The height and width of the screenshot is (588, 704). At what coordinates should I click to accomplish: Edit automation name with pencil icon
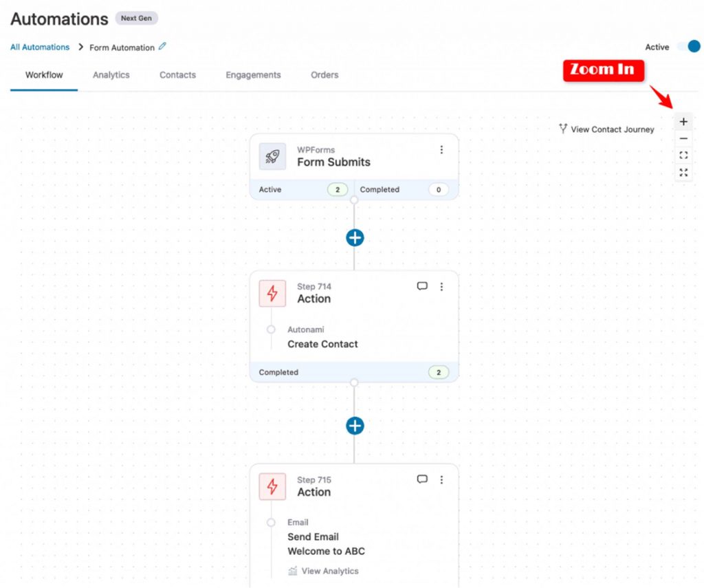pos(162,46)
